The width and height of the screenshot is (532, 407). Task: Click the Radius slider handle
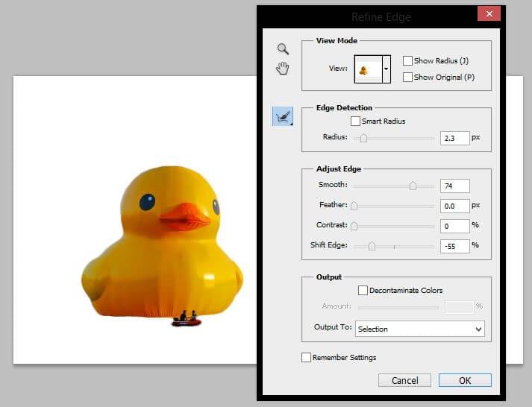pyautogui.click(x=363, y=138)
